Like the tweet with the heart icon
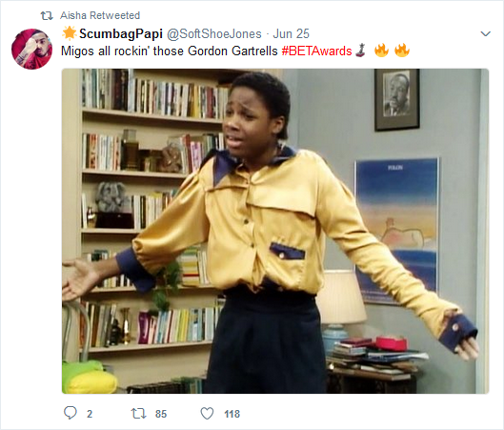Screen dimensions: 504x430 (207, 413)
